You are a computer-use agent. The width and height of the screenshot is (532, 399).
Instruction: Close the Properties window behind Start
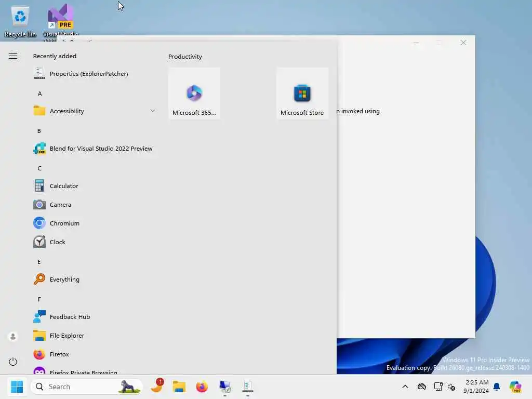tap(463, 43)
